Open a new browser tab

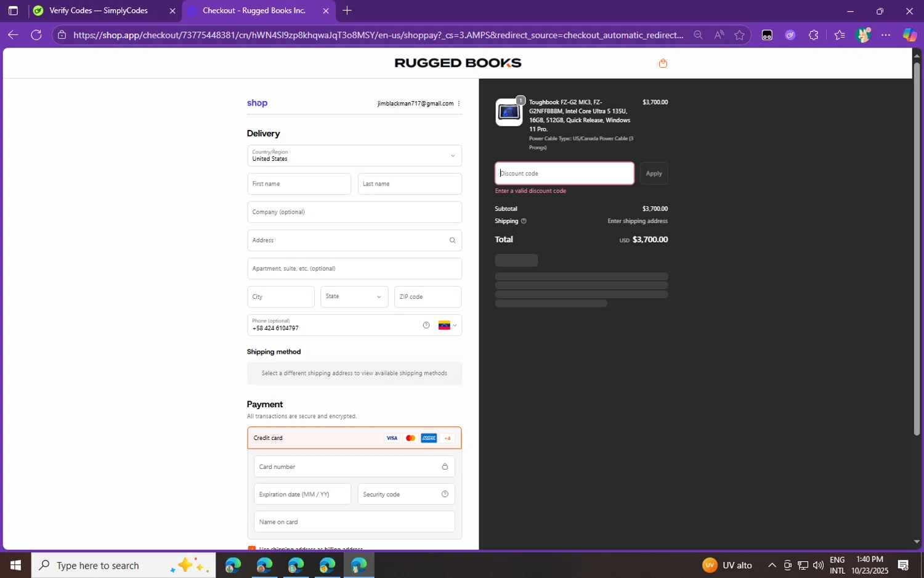(x=347, y=10)
